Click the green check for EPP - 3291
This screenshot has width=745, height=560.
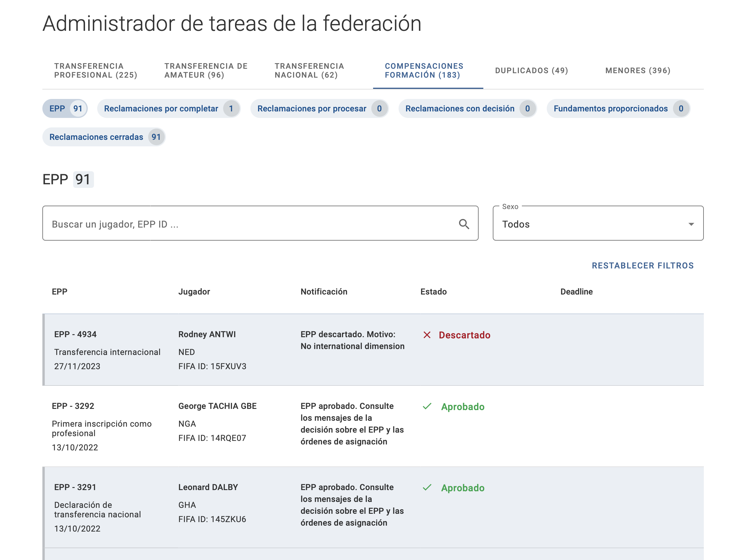[x=427, y=487]
